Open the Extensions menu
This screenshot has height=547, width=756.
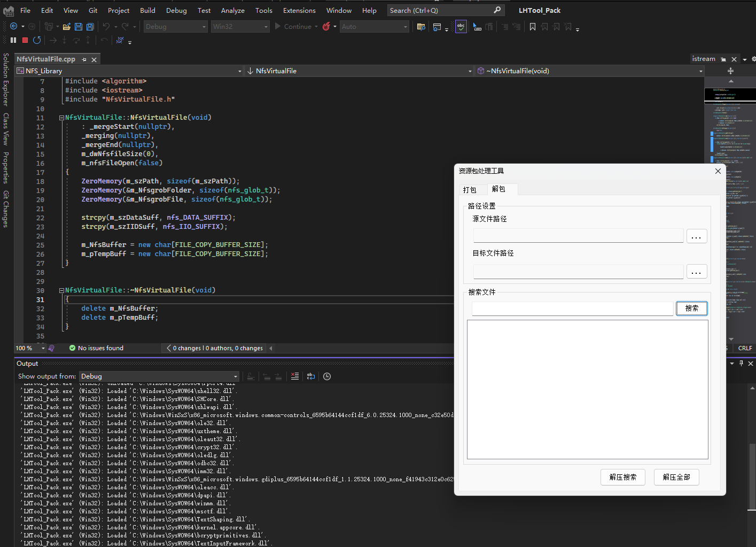click(299, 10)
